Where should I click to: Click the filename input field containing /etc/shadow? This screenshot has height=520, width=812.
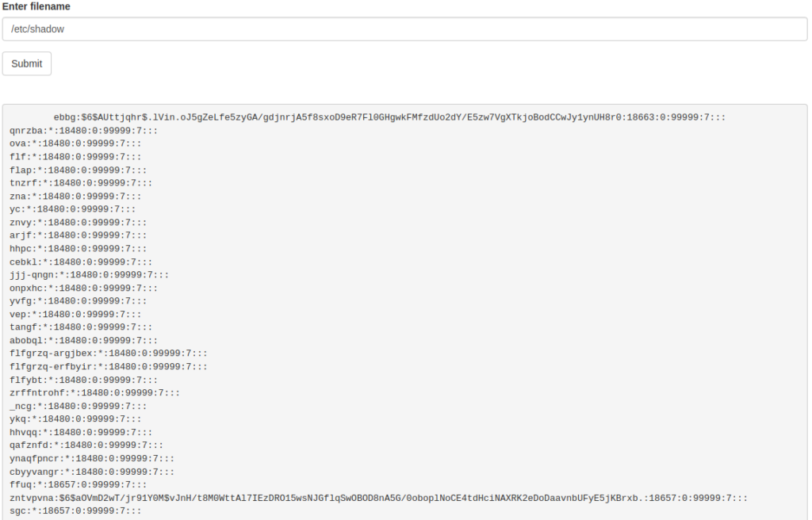(x=404, y=29)
